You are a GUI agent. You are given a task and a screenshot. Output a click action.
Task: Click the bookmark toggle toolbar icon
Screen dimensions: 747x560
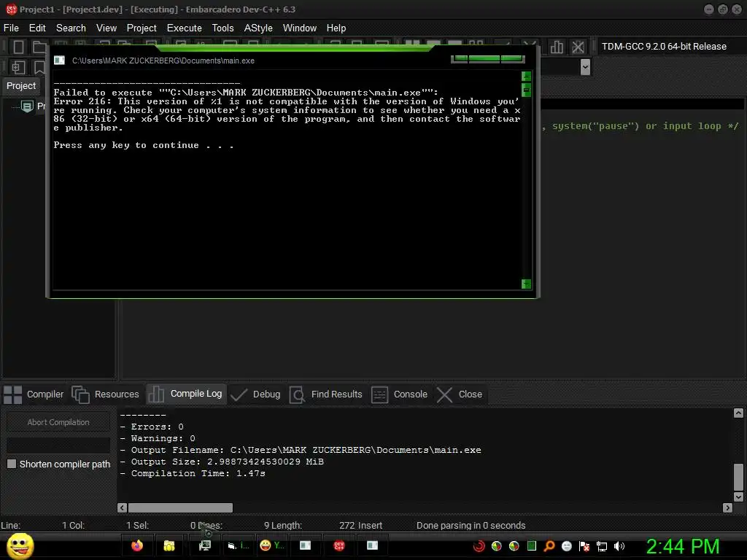(x=39, y=67)
